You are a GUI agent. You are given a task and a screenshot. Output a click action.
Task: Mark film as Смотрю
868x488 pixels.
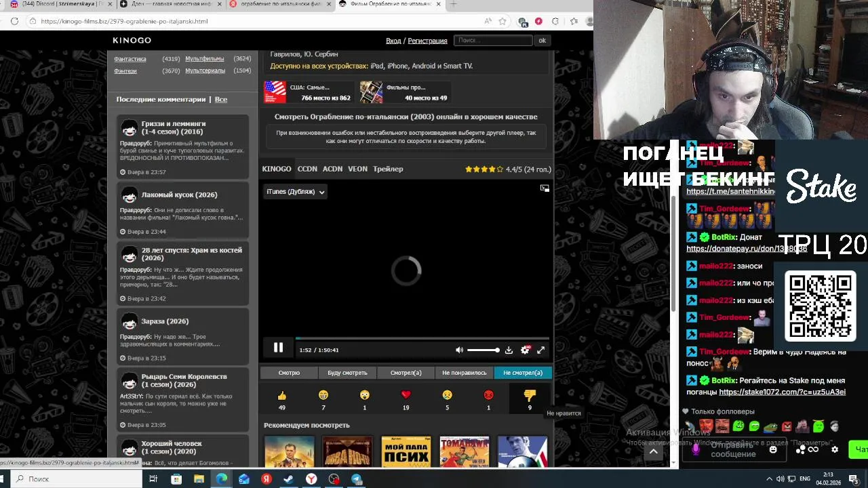coord(289,373)
